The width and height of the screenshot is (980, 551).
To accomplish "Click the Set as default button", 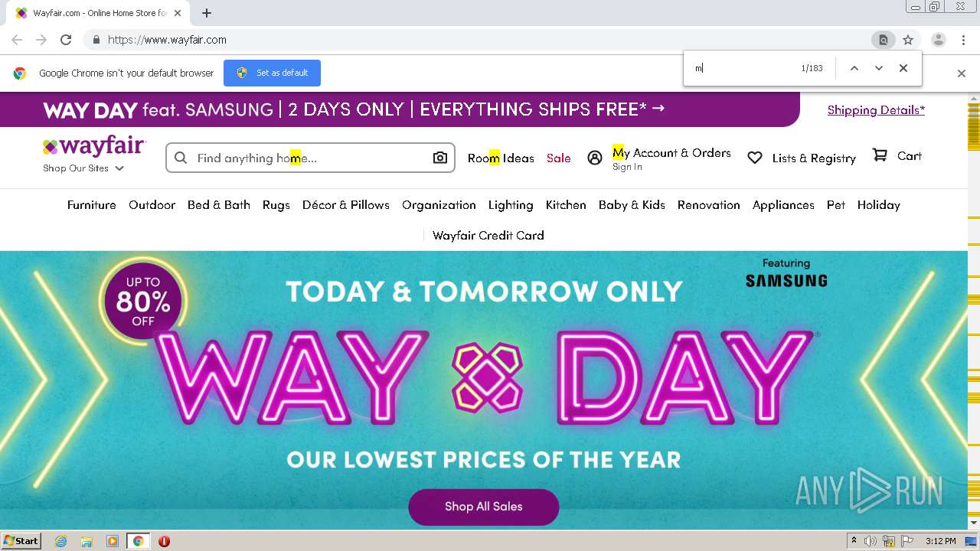I will 272,73.
